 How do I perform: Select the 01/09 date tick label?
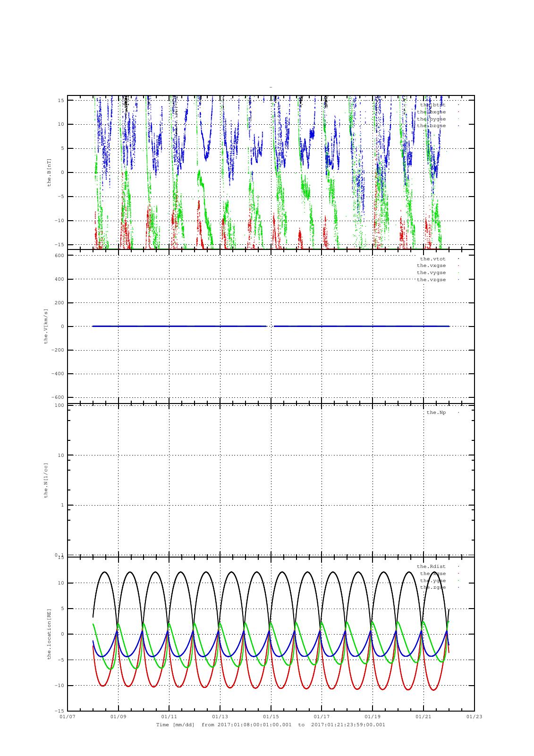click(118, 717)
